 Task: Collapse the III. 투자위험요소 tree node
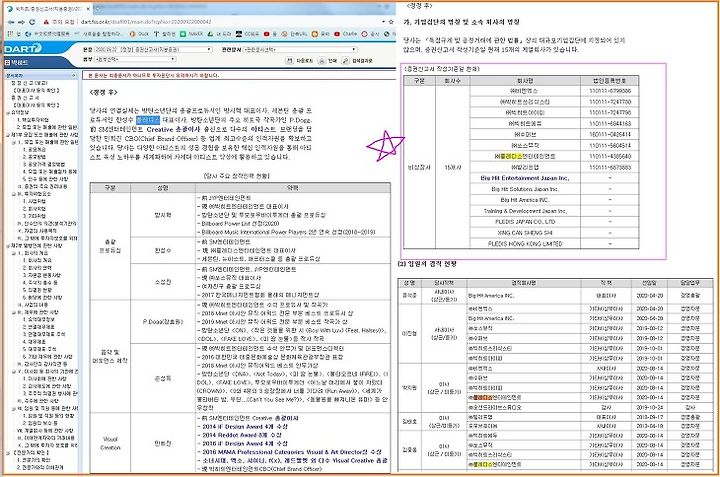[x=14, y=194]
